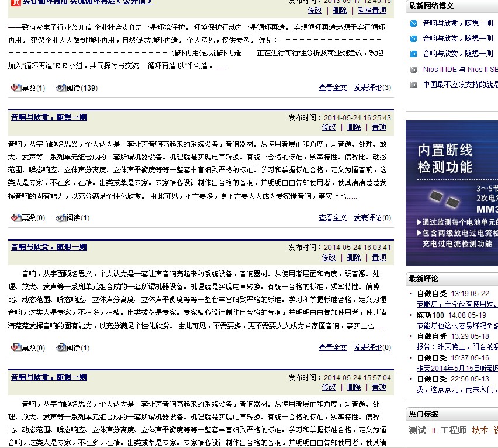The width and height of the screenshot is (498, 448).
Task: Click the vote icon on the 16:25:43 post
Action: (16, 218)
